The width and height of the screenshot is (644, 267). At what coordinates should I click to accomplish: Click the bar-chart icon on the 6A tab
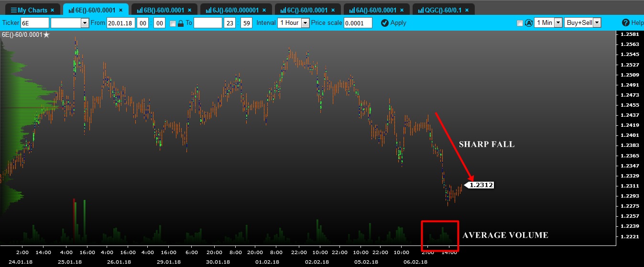tap(352, 10)
